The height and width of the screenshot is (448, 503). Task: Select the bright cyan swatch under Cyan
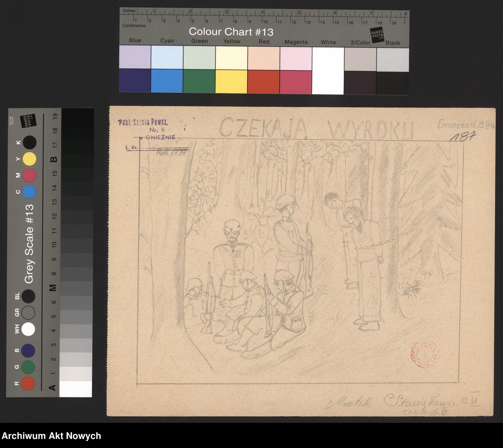(167, 81)
